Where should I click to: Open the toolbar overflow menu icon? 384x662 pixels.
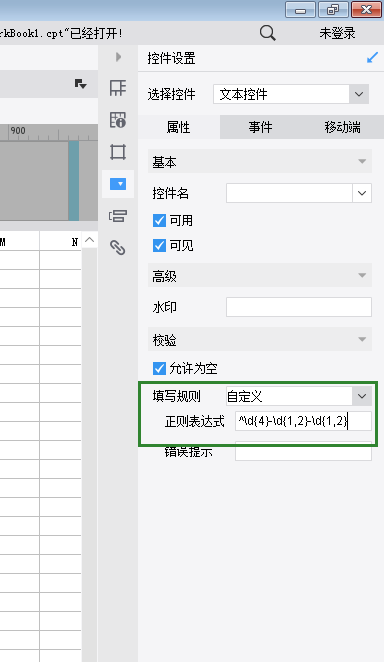pyautogui.click(x=80, y=84)
